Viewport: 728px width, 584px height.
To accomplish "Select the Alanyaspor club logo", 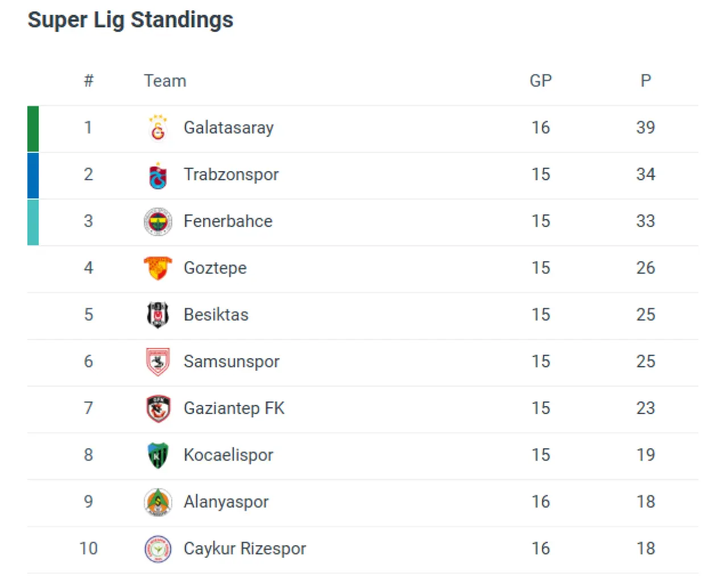I will [158, 502].
